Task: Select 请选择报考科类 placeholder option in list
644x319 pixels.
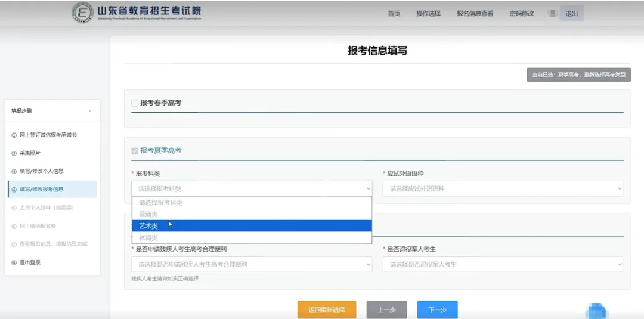Action: tap(252, 202)
